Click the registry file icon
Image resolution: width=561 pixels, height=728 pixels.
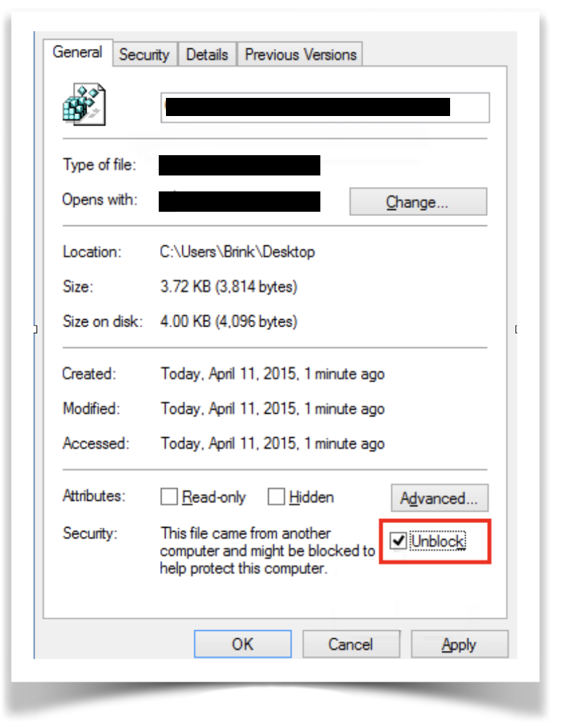pos(84,104)
